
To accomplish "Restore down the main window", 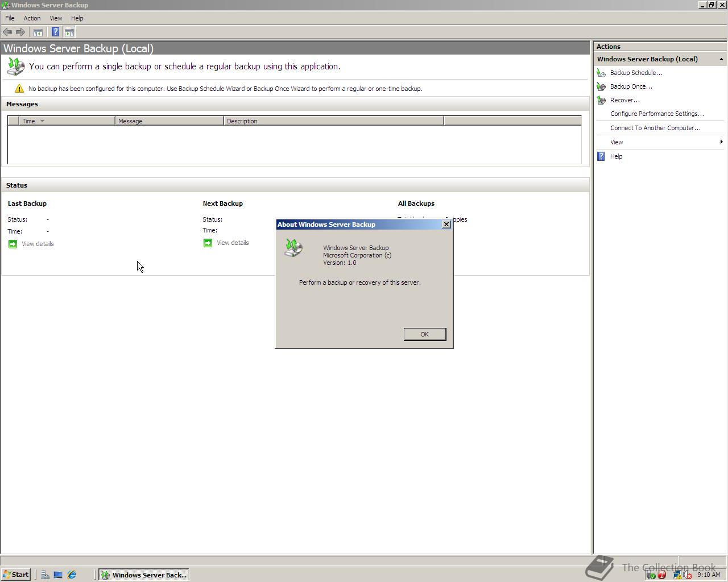I will [x=711, y=5].
